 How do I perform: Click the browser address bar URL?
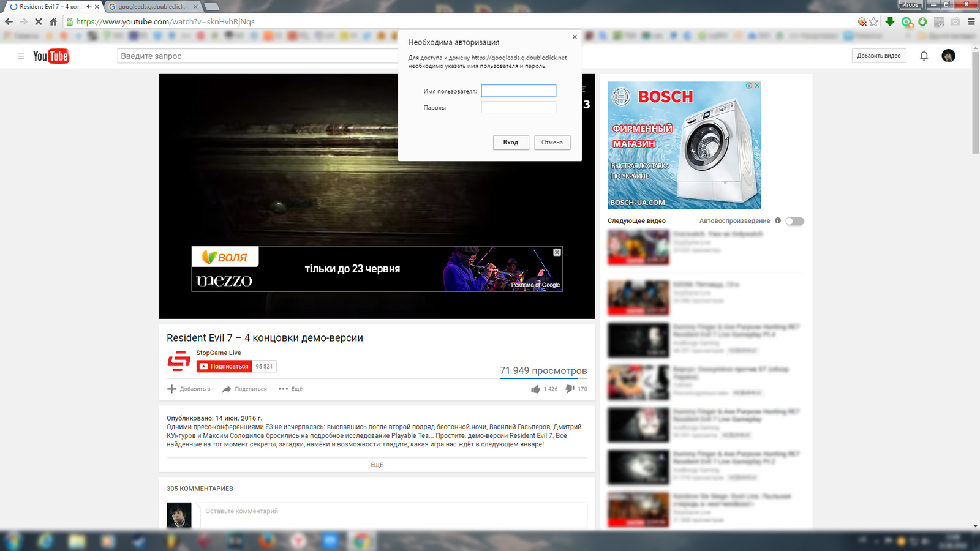[165, 21]
